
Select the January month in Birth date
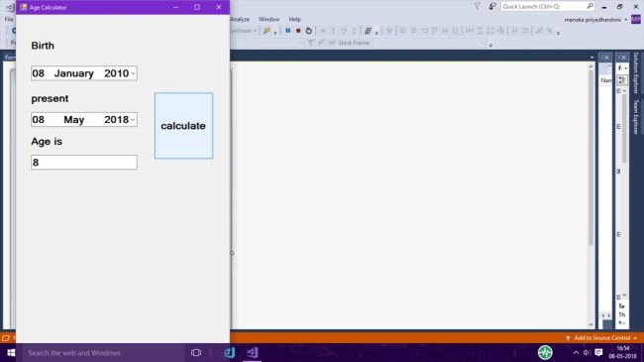[74, 73]
